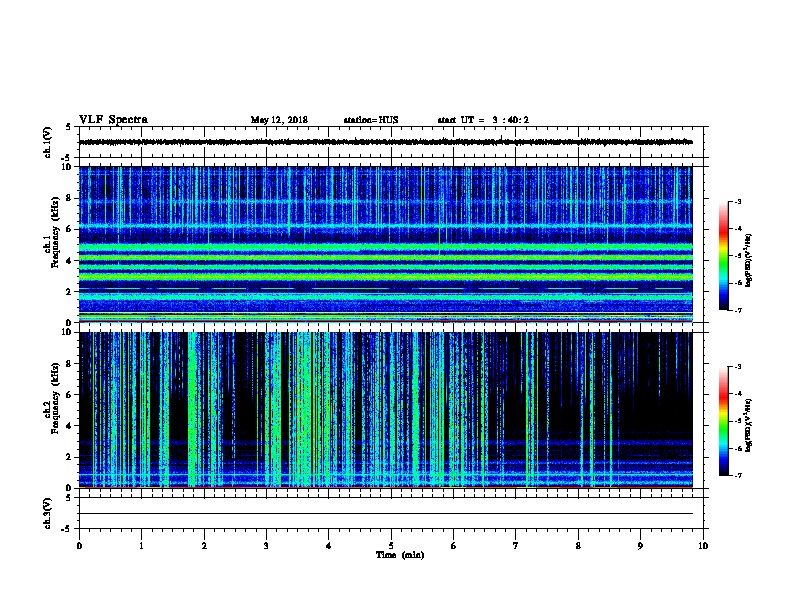
Task: Click the 'start UT = 3 : 40: 2' label
Action: [x=483, y=120]
